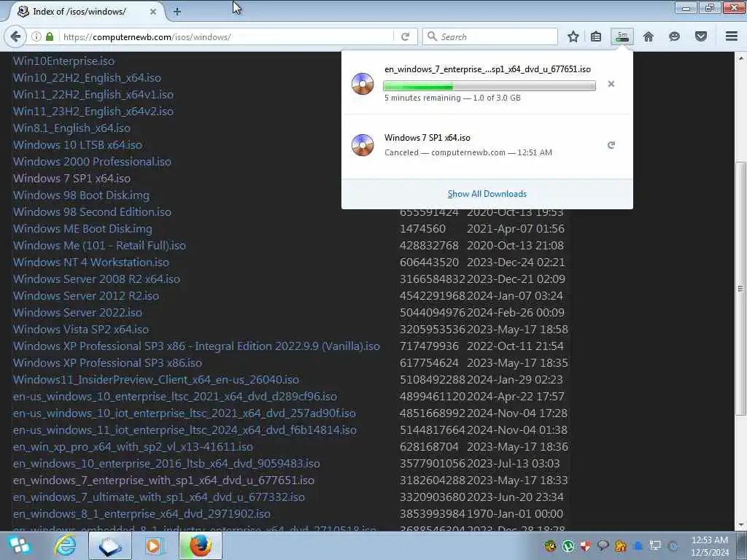Click the download progress bar
Image resolution: width=747 pixels, height=560 pixels.
pos(489,86)
